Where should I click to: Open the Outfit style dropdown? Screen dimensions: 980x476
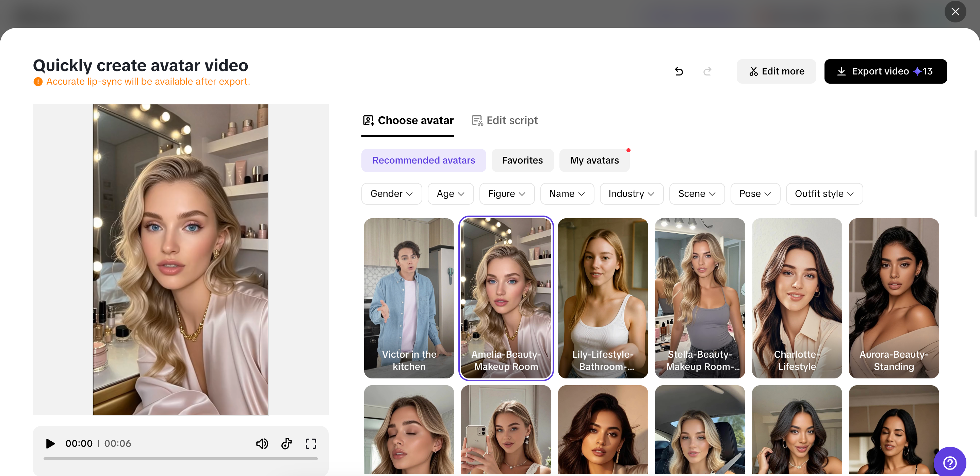(x=824, y=193)
